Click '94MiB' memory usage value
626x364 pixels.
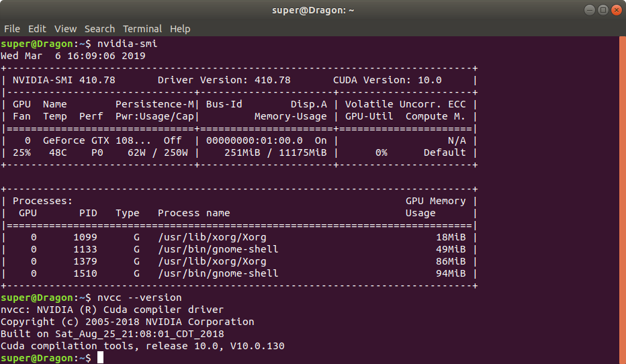451,273
